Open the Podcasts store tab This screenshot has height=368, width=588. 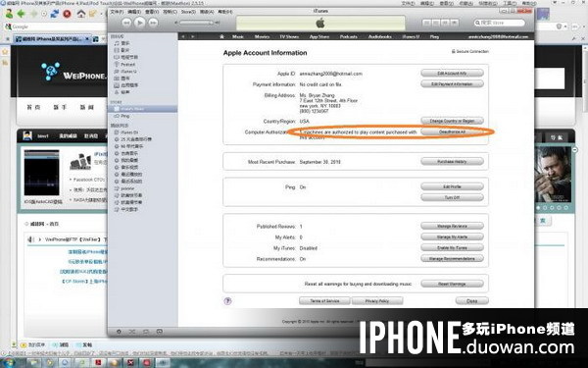coord(348,36)
